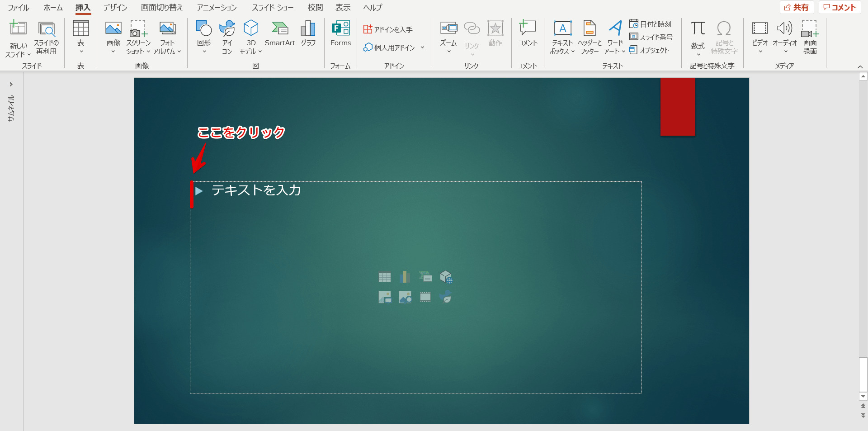
Task: Click アドインを入手 button
Action: click(x=388, y=29)
